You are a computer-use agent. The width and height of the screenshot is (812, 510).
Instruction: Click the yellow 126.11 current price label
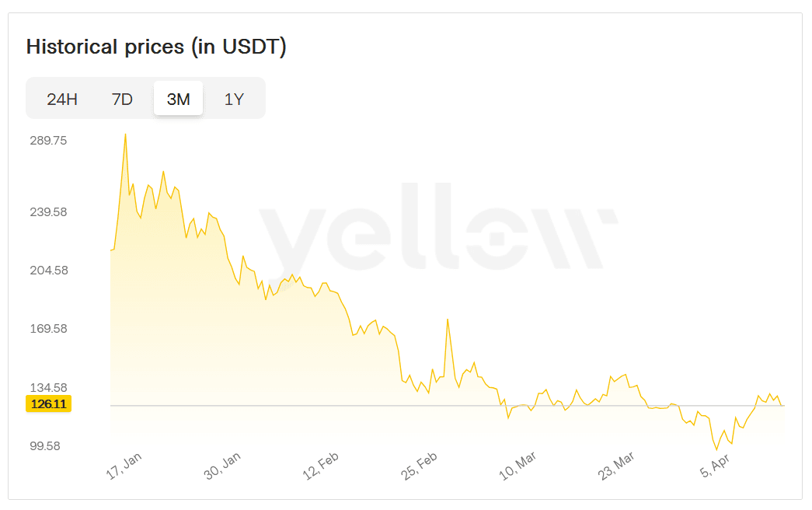(x=48, y=404)
